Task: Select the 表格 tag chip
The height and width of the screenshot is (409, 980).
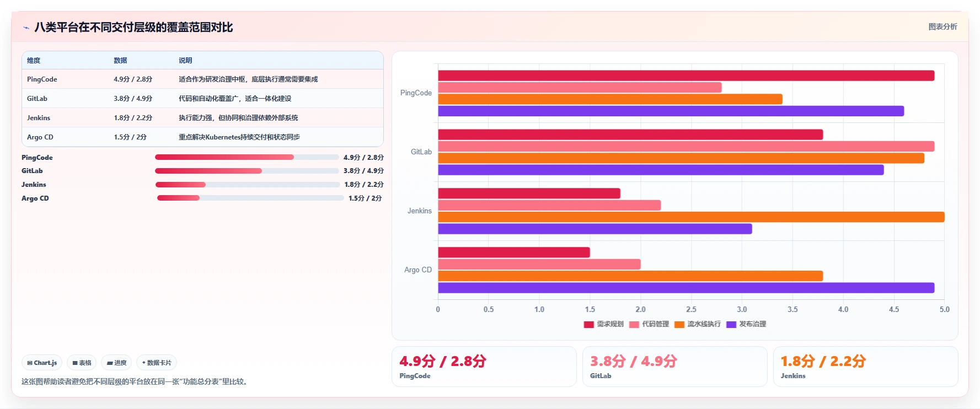Action: coord(82,363)
